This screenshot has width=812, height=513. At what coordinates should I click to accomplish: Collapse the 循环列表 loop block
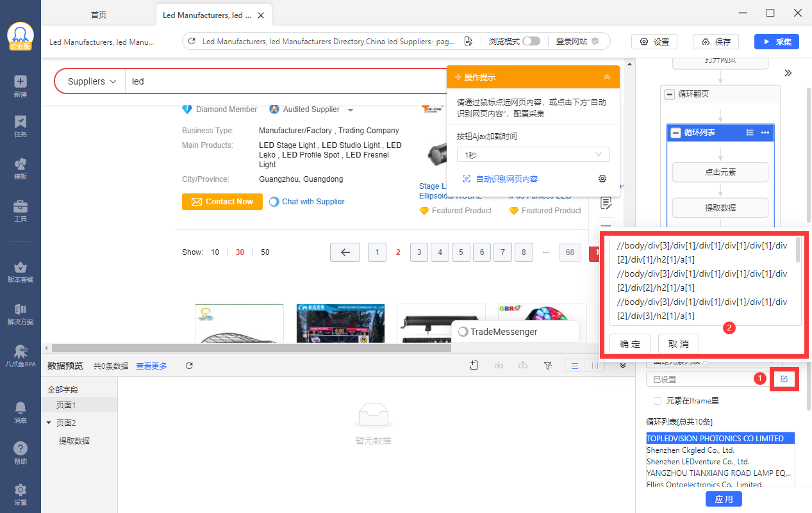click(x=675, y=133)
